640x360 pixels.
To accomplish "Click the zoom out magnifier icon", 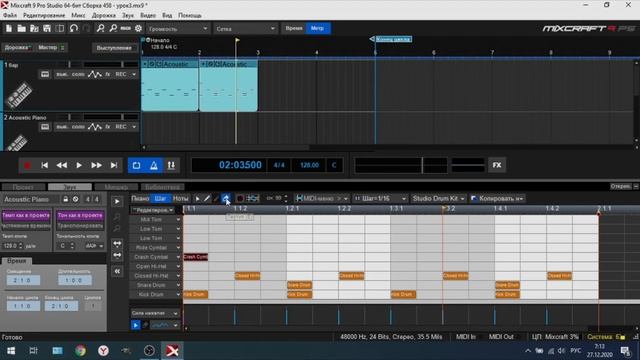I will coord(113,28).
